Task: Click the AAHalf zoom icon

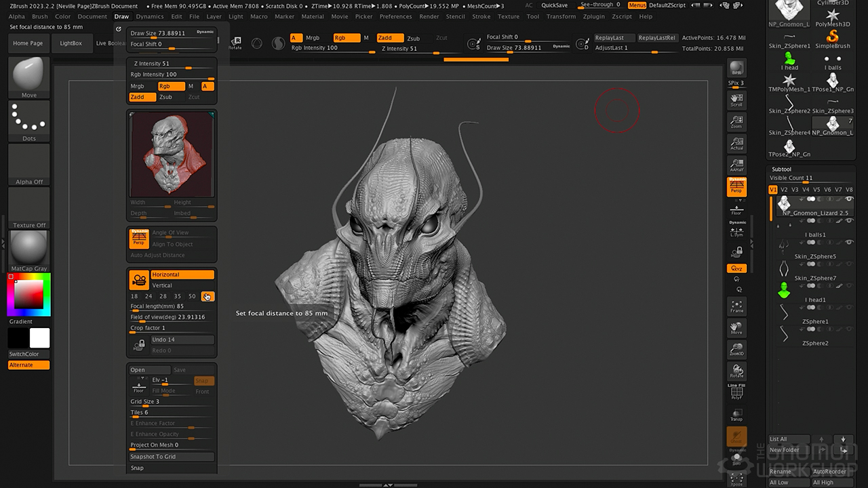Action: point(736,165)
